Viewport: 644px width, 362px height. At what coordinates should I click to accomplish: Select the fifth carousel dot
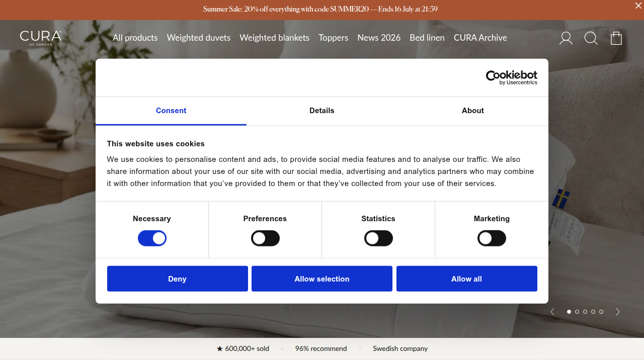click(x=601, y=312)
